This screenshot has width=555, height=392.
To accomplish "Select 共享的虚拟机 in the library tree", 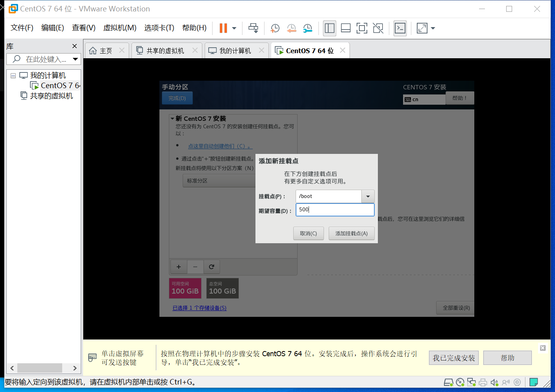I will point(51,96).
